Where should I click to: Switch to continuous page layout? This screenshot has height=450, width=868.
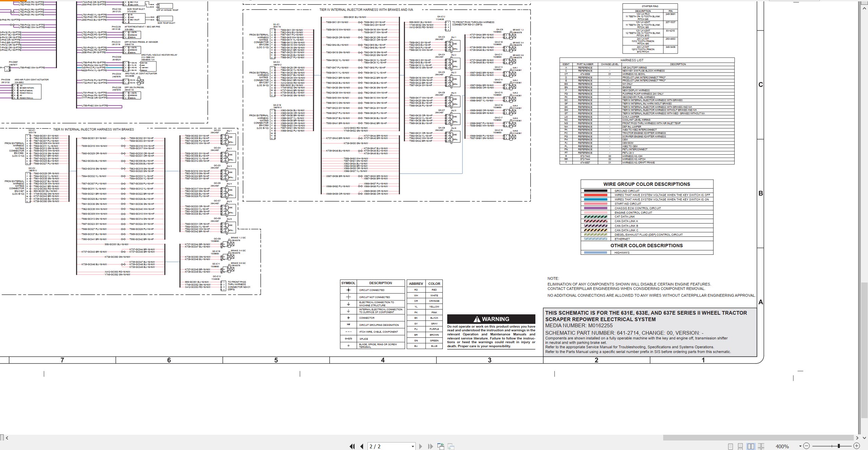click(x=740, y=446)
